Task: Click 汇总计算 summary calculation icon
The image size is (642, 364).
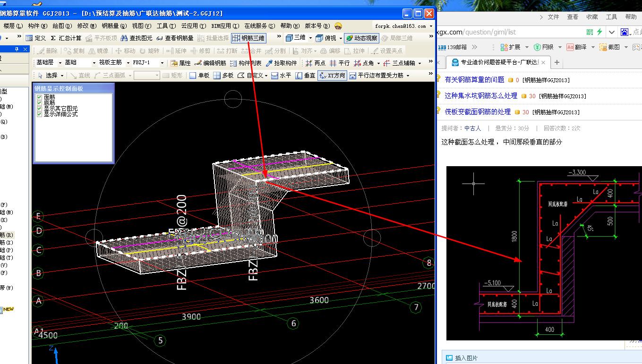Action: point(66,38)
